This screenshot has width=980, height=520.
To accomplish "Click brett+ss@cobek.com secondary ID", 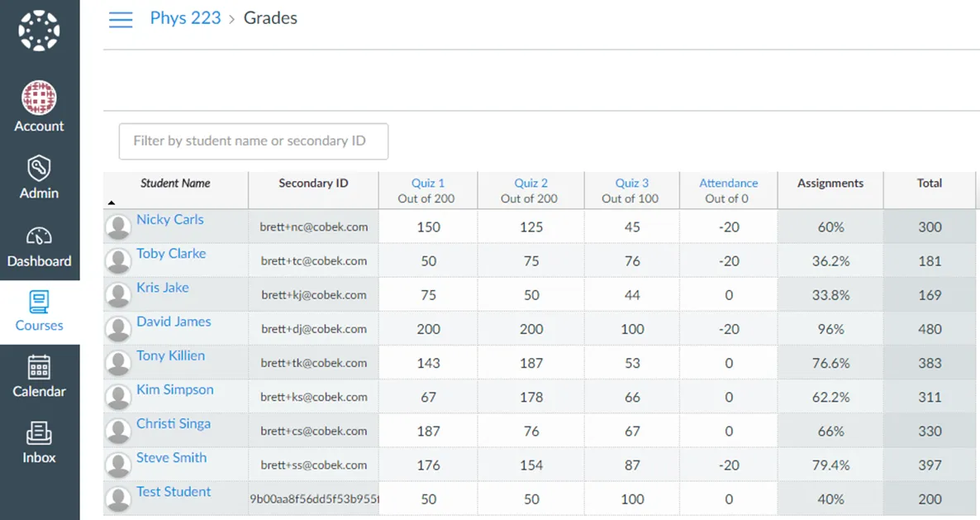I will [314, 465].
